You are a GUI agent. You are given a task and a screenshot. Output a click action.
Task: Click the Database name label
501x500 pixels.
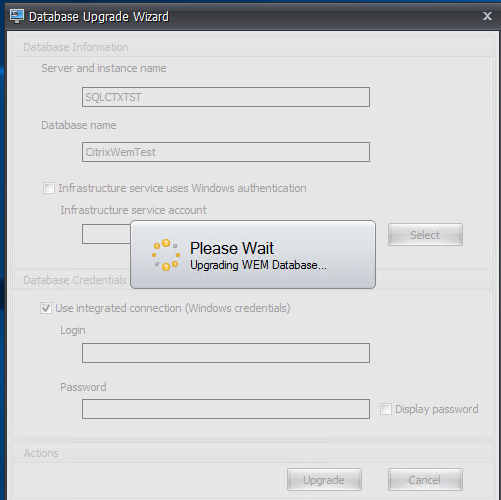pos(79,125)
